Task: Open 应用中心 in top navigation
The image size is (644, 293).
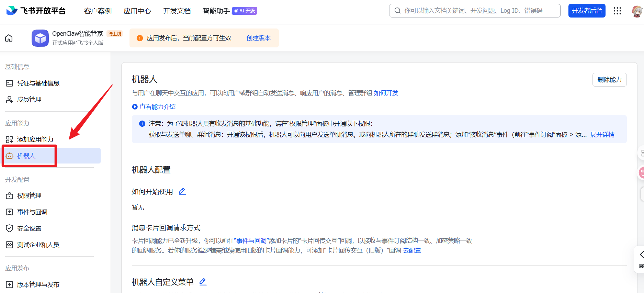Action: (137, 11)
